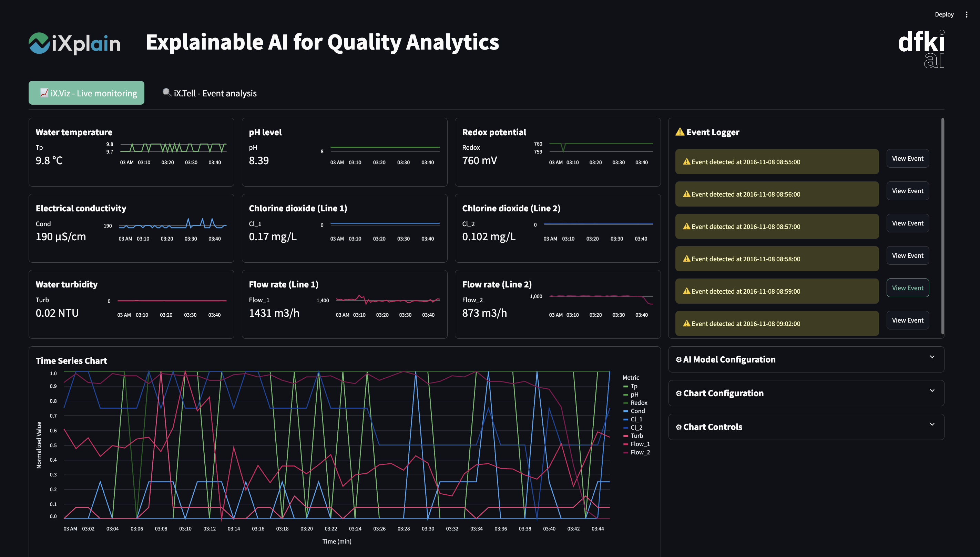Screen dimensions: 980x557
Task: Click the iXplain logo icon
Action: pos(39,43)
